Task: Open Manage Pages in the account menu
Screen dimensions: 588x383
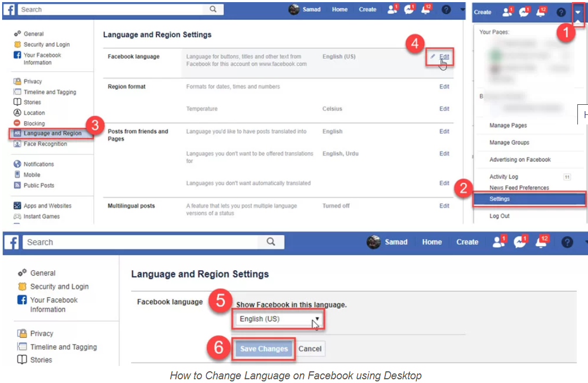Action: click(508, 126)
